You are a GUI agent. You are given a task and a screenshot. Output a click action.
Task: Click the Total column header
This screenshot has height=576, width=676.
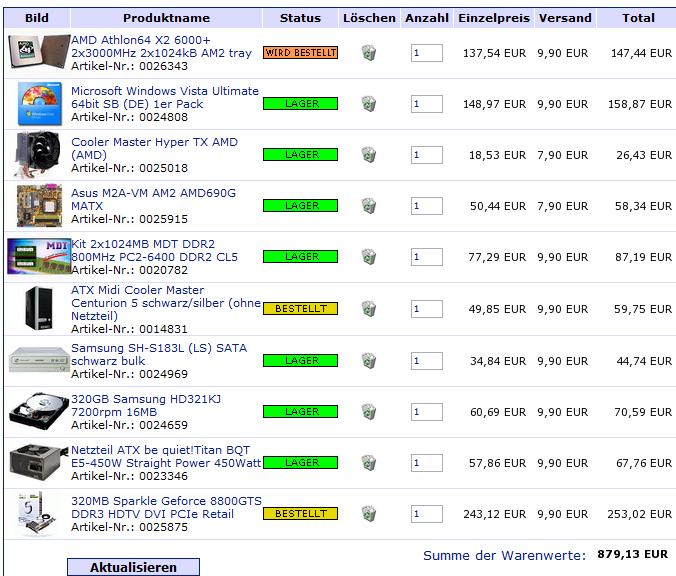[x=638, y=18]
